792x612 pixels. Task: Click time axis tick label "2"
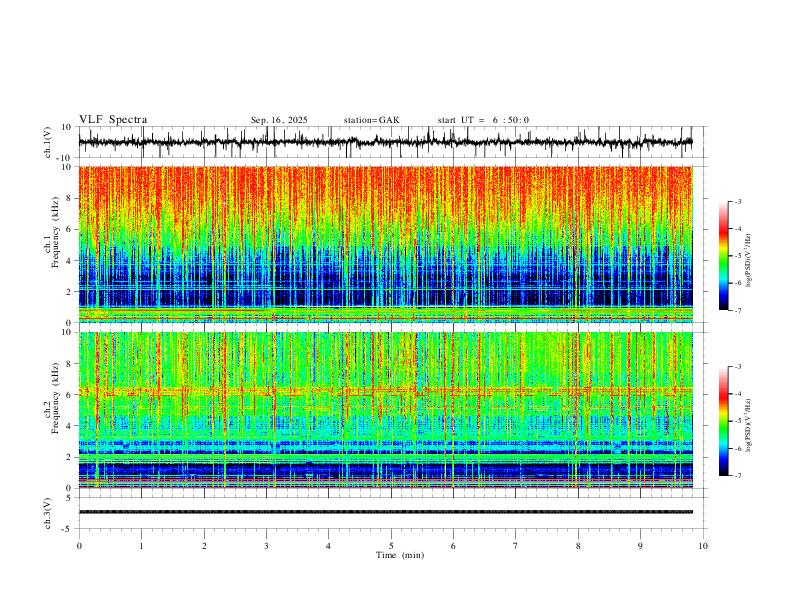click(204, 546)
